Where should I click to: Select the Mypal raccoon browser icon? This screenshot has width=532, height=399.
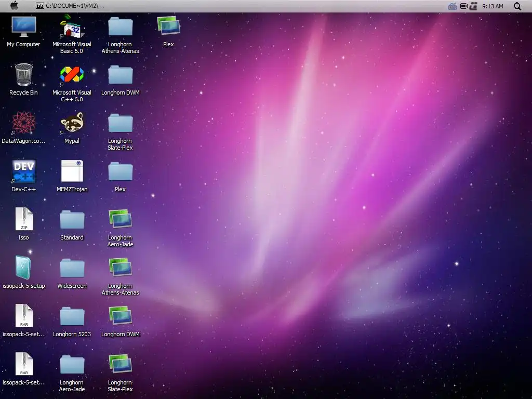[72, 123]
